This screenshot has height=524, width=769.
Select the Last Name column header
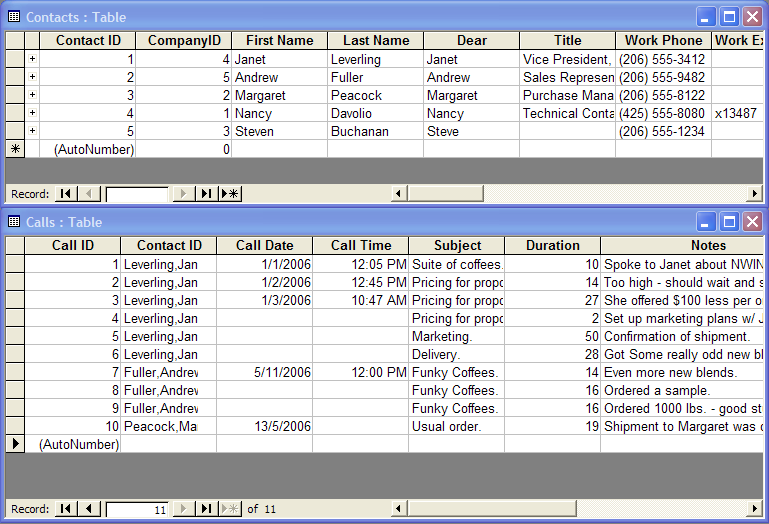(375, 41)
